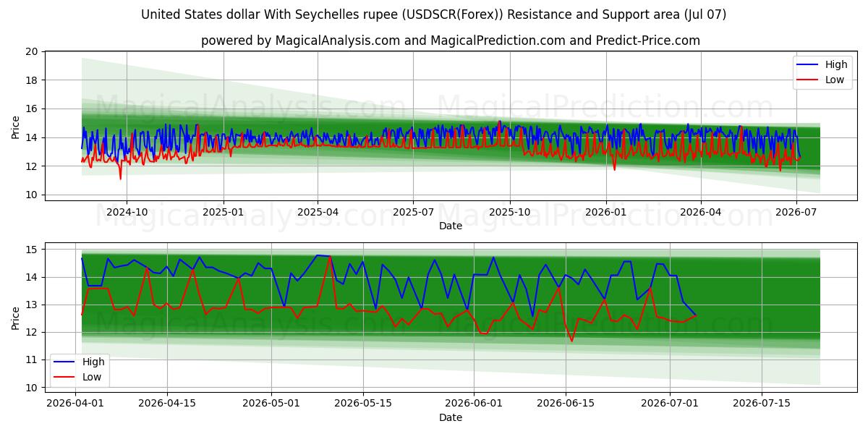Click the 2026-05-01 tick label on lower chart
868x434 pixels.
[x=273, y=404]
